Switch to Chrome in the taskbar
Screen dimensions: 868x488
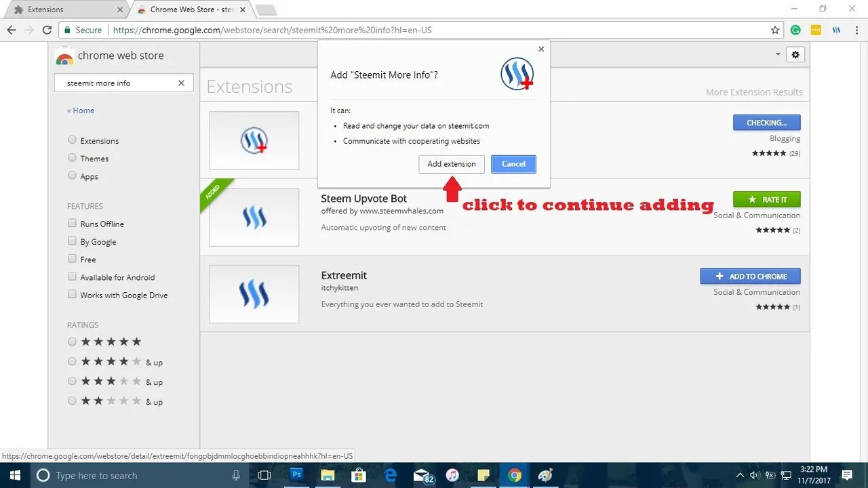coord(515,475)
